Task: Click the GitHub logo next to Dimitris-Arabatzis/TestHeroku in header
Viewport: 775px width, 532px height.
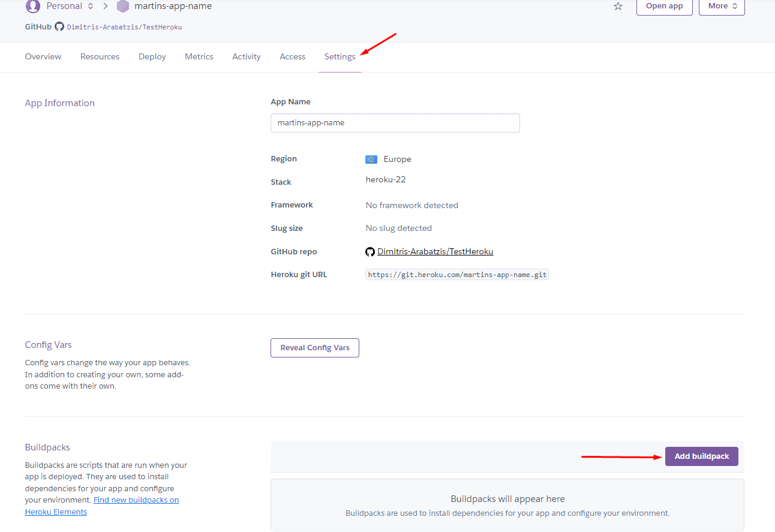Action: click(59, 26)
